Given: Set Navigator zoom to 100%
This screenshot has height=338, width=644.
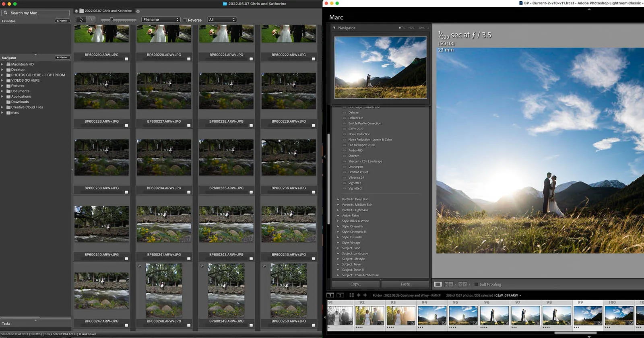Looking at the screenshot, I should [411, 28].
